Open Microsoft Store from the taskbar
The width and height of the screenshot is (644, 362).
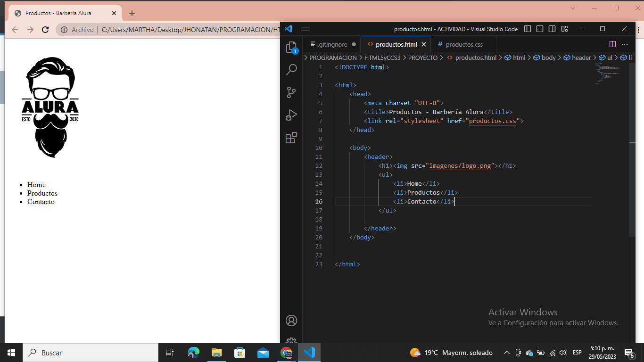pos(239,353)
